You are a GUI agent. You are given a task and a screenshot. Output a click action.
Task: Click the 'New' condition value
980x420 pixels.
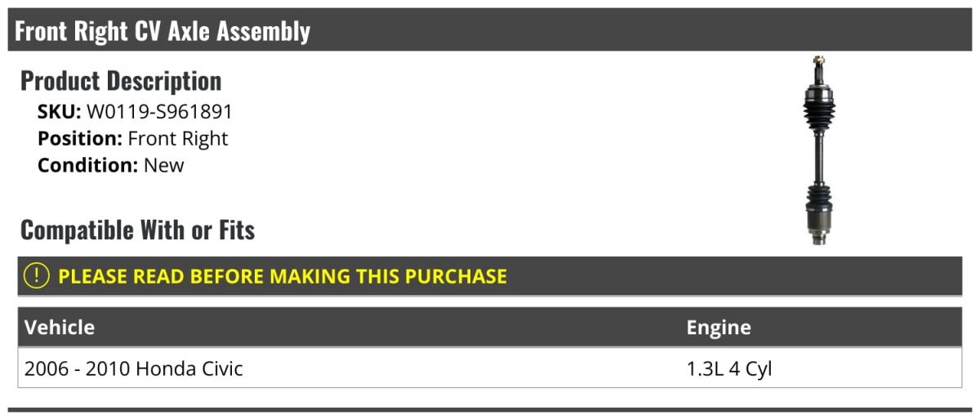point(164,165)
